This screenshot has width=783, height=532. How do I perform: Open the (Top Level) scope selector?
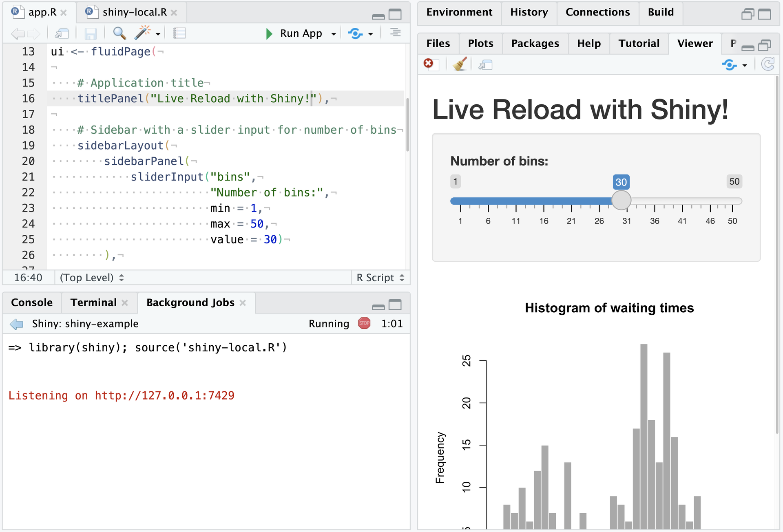(x=92, y=278)
